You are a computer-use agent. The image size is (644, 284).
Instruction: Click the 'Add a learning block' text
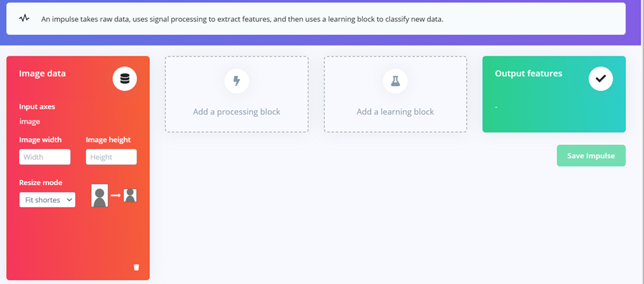click(x=395, y=111)
